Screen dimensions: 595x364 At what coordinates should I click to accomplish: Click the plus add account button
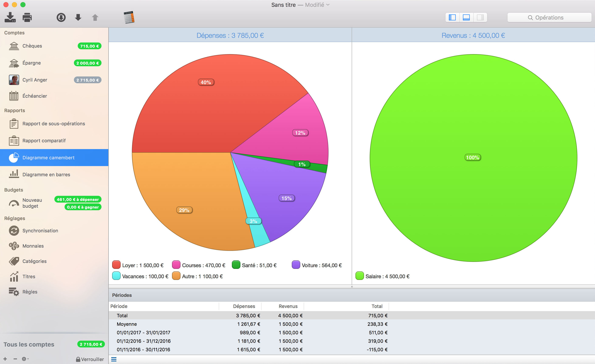click(x=5, y=359)
